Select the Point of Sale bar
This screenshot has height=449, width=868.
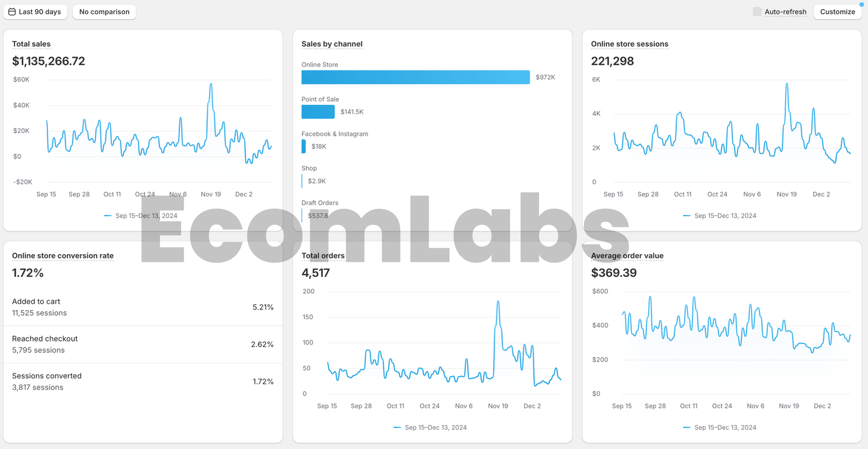(318, 112)
